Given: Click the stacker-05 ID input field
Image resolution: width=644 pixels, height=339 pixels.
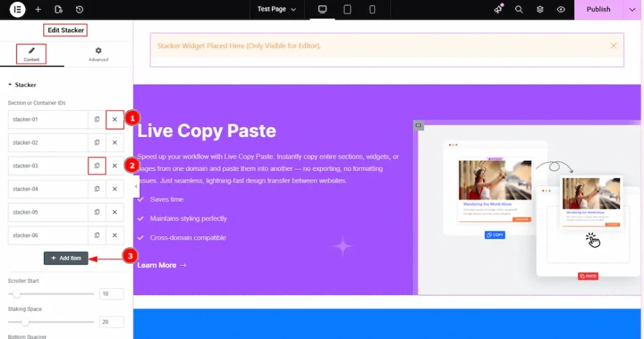Looking at the screenshot, I should point(48,212).
